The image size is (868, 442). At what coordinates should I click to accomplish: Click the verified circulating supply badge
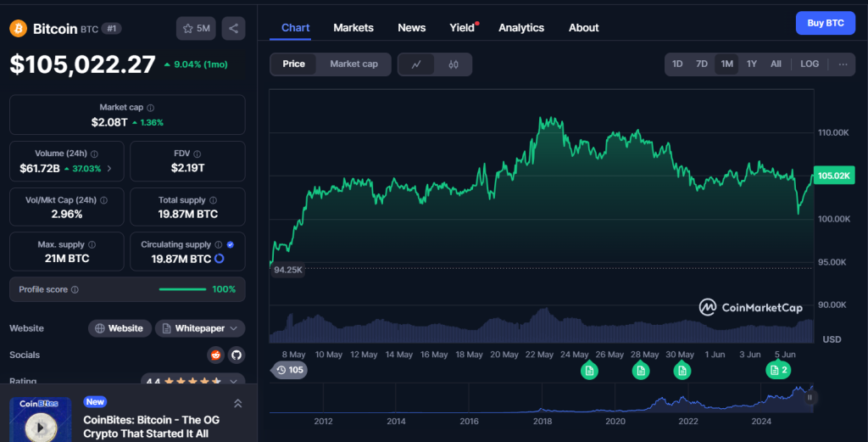tap(231, 245)
